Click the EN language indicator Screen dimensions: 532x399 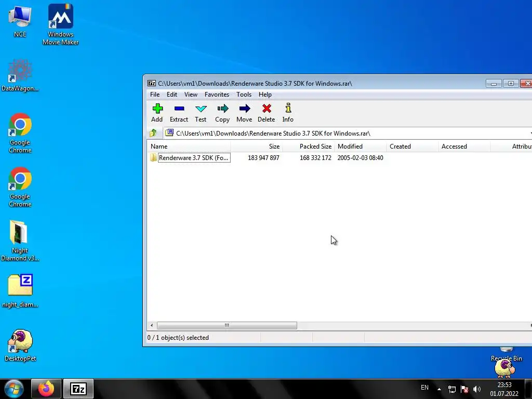tap(424, 388)
